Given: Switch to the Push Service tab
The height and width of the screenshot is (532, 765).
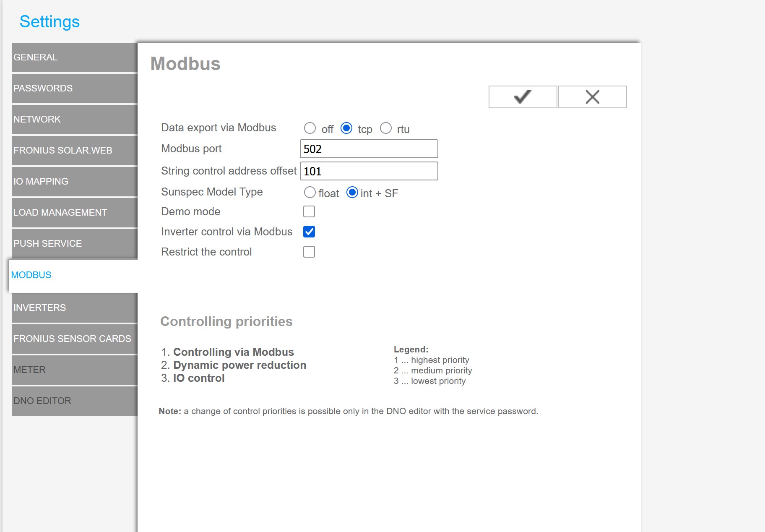Looking at the screenshot, I should [x=75, y=244].
